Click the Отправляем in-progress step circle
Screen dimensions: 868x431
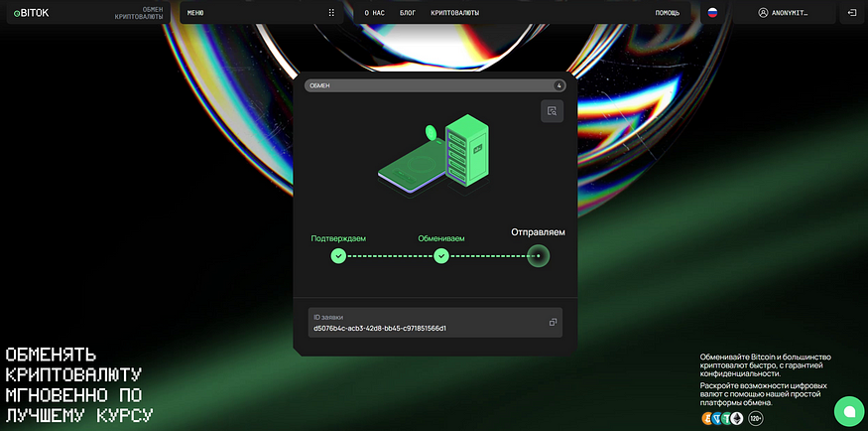coord(538,256)
